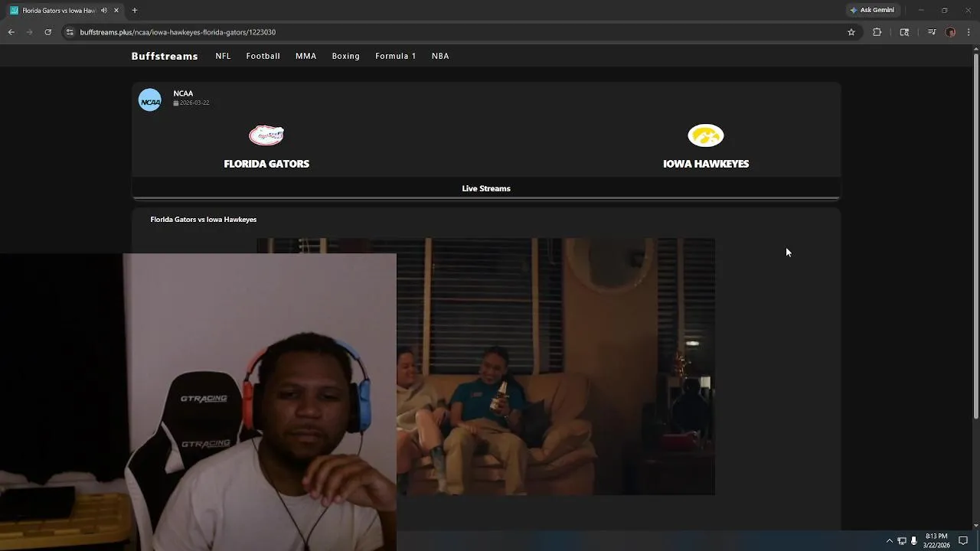This screenshot has width=980, height=551.
Task: Close the Florida Gators vs Iowa tab
Action: [x=116, y=10]
